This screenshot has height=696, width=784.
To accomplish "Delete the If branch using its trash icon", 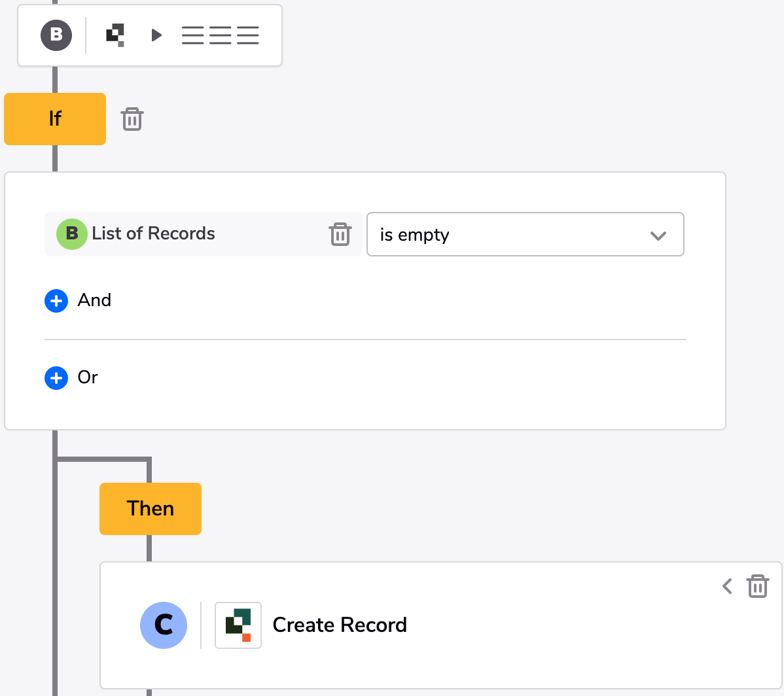I will pos(132,119).
